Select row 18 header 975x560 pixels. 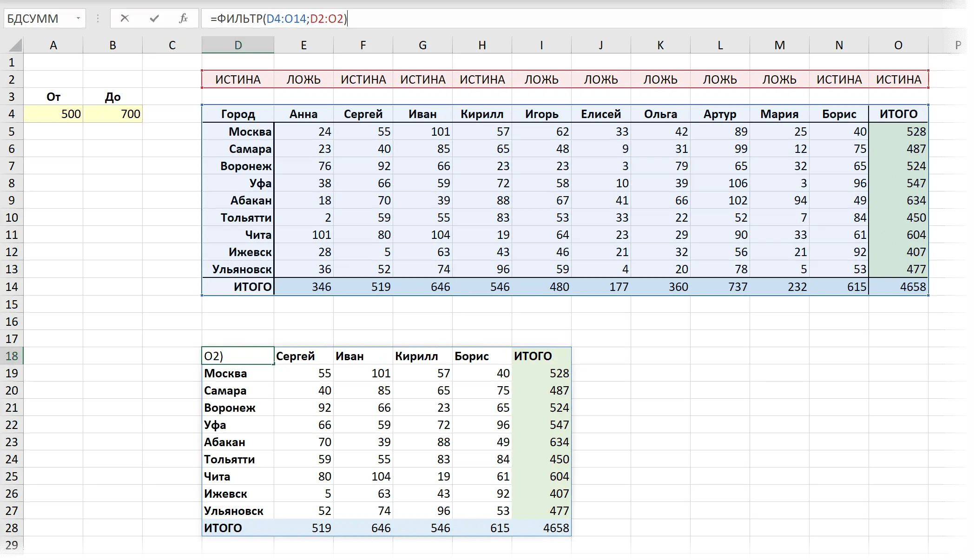click(x=12, y=356)
